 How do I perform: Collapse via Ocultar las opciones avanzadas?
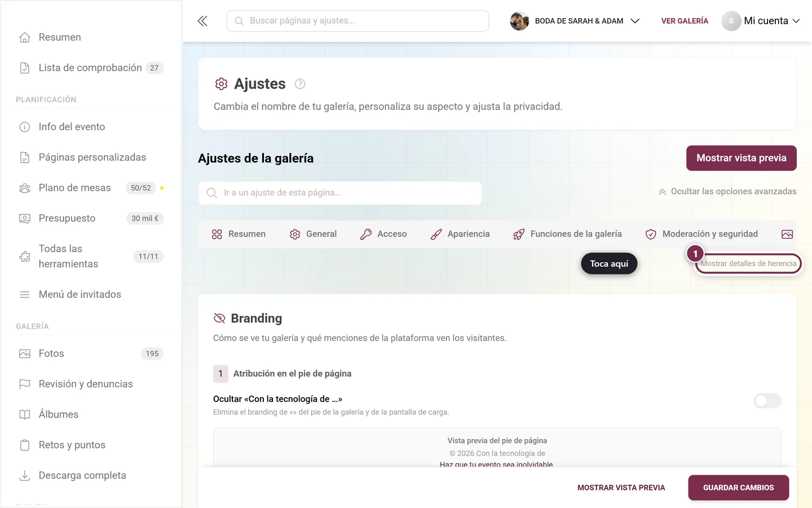tap(727, 191)
